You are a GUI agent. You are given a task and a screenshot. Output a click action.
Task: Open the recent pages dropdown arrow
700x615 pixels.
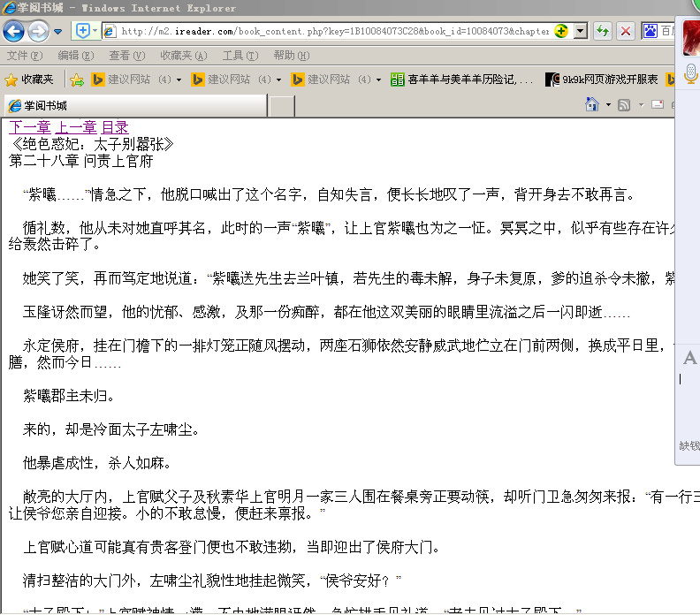[58, 32]
